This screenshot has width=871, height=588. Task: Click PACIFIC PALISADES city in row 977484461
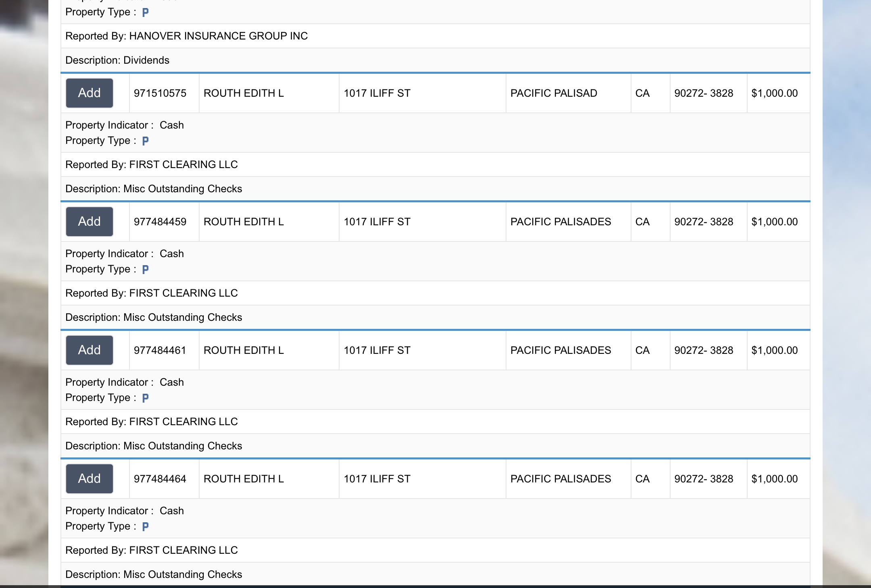pyautogui.click(x=561, y=350)
